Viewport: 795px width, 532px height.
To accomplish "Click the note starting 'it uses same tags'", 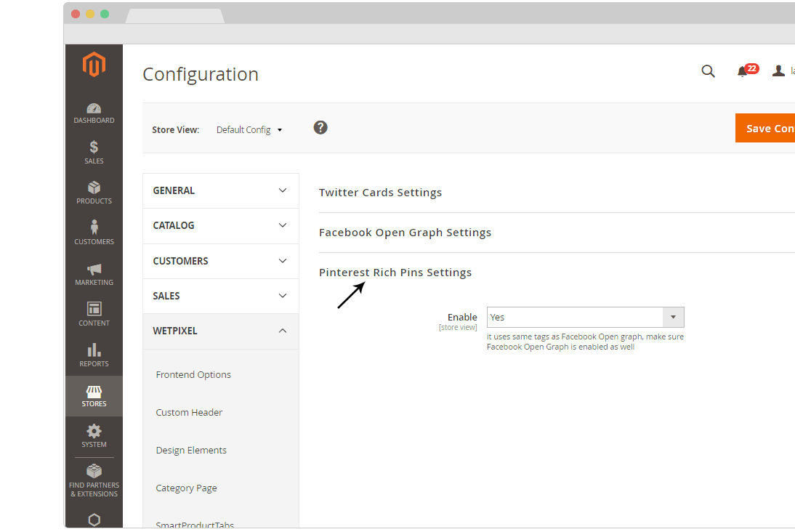I will [585, 342].
